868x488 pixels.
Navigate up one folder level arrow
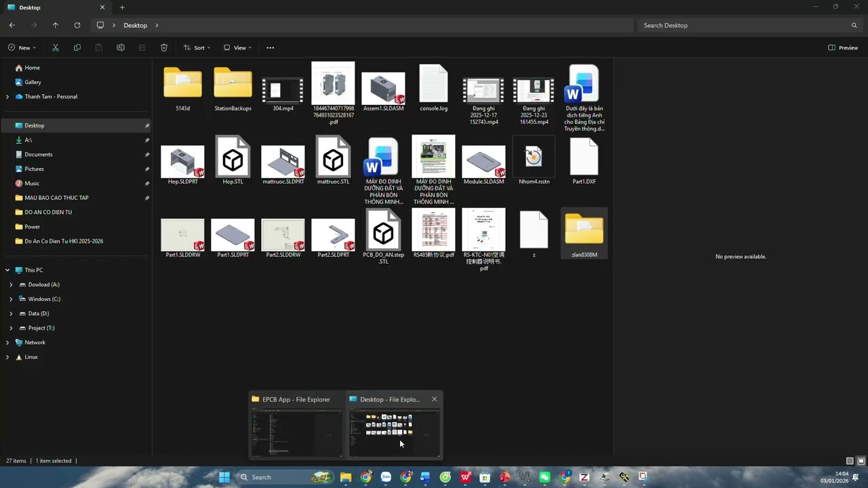56,25
